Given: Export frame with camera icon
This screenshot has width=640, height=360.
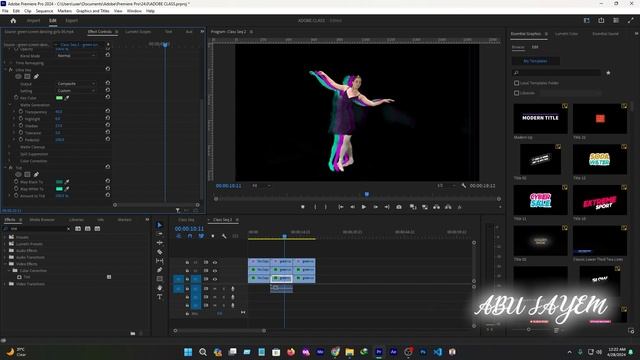Looking at the screenshot, I should point(399,207).
